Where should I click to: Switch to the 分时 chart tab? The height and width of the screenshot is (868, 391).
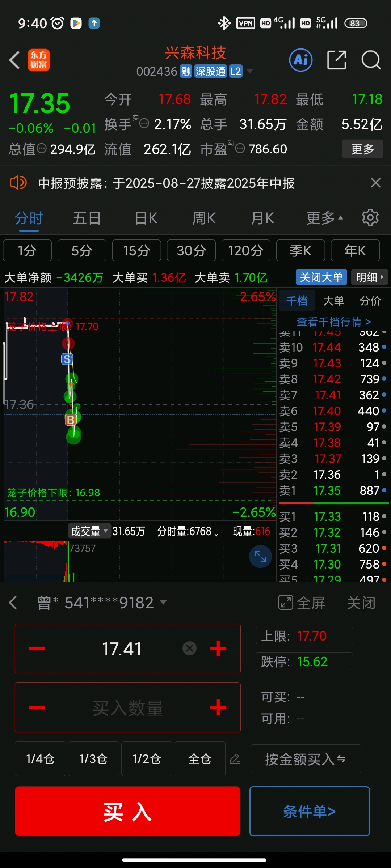coord(29,218)
